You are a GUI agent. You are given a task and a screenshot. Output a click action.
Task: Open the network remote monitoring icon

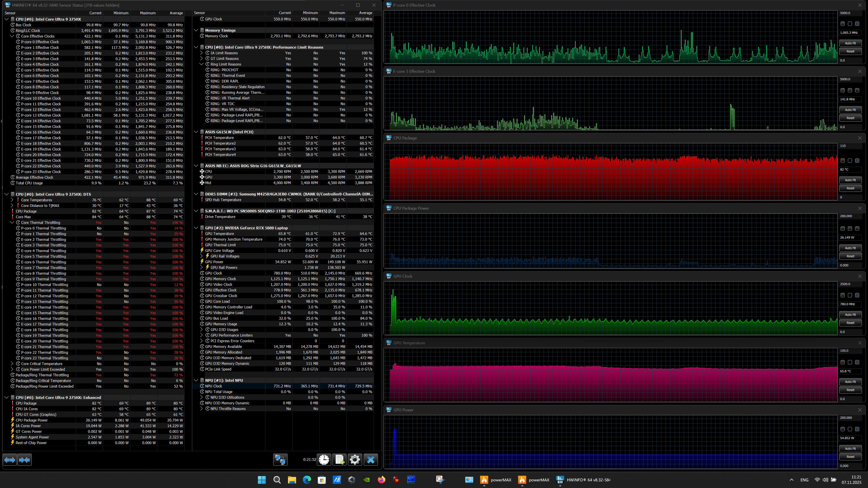pyautogui.click(x=280, y=460)
